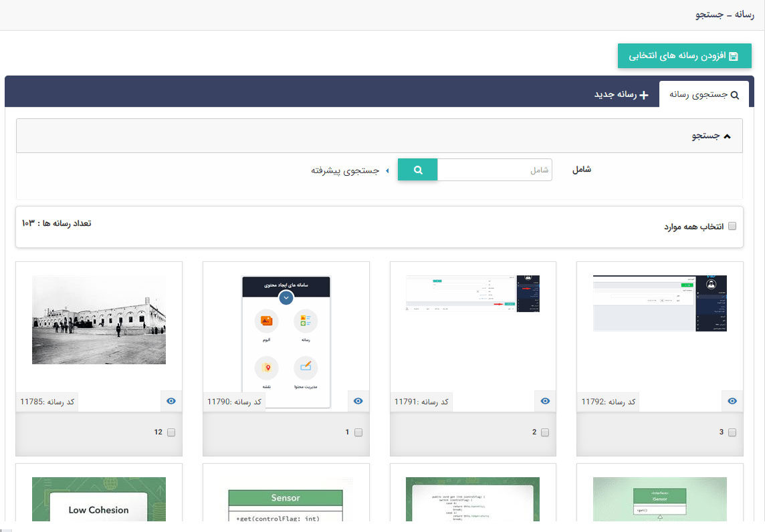Open the black-and-white historic building thumbnail
Screen dimensions: 765x532
click(x=99, y=320)
